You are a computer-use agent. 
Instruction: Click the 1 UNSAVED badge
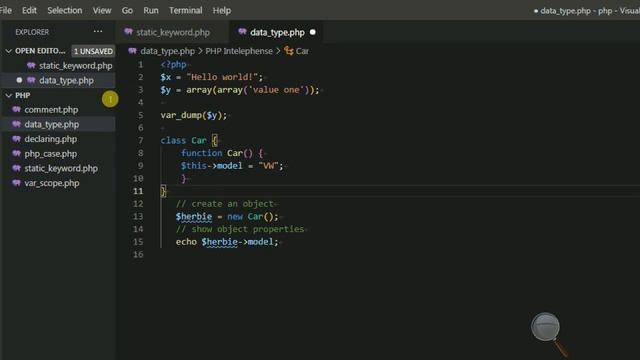93,51
